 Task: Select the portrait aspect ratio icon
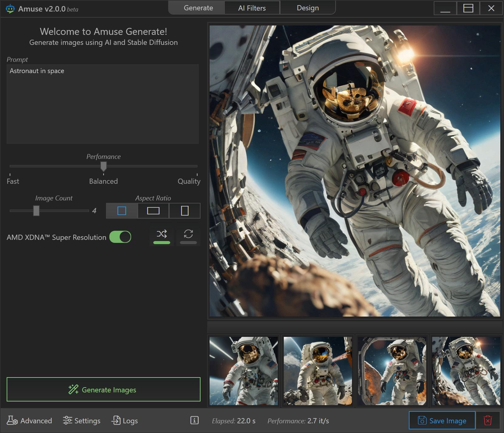(185, 211)
